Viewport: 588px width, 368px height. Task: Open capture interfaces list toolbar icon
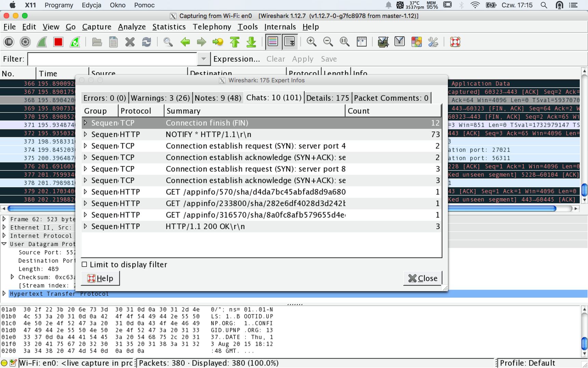pos(9,42)
